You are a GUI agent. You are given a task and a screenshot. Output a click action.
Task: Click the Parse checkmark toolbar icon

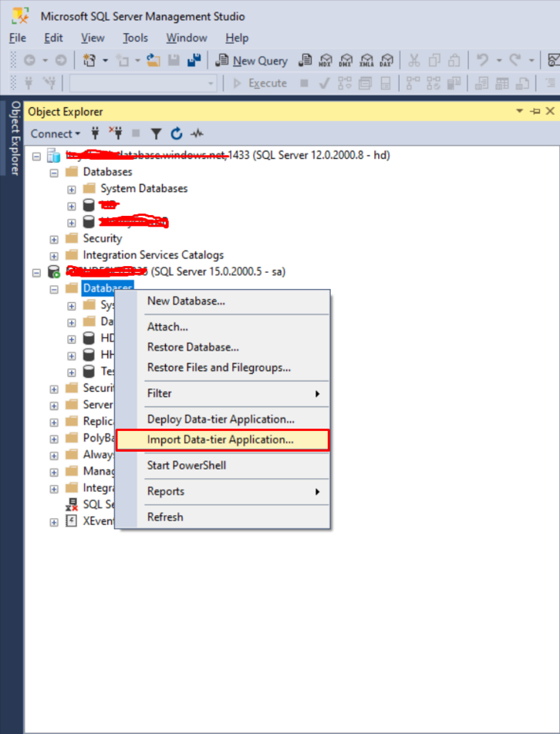coord(324,83)
